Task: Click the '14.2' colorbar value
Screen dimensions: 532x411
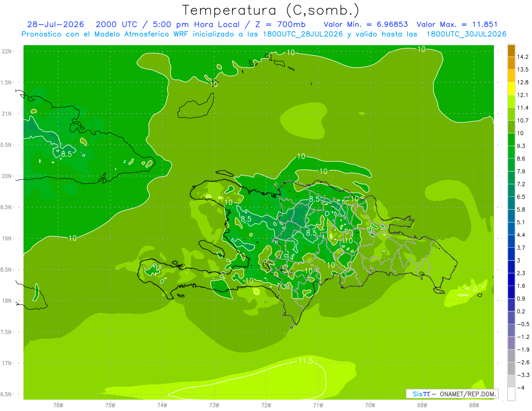Action: 523,57
